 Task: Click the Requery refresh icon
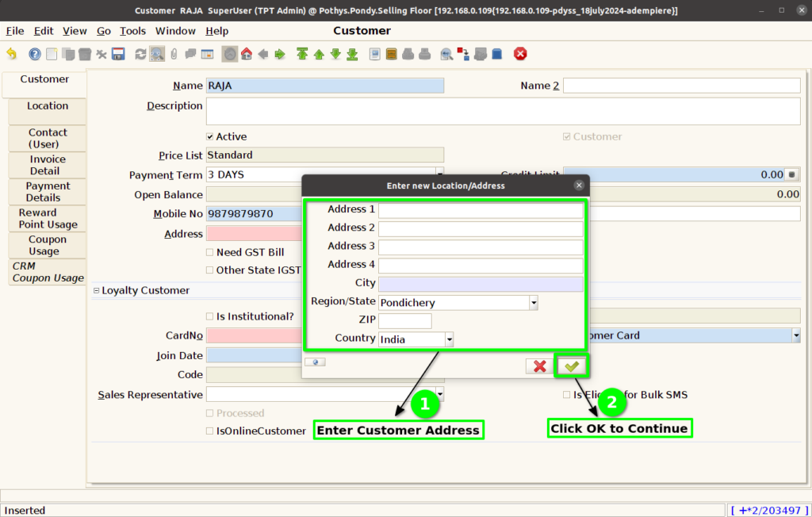140,54
